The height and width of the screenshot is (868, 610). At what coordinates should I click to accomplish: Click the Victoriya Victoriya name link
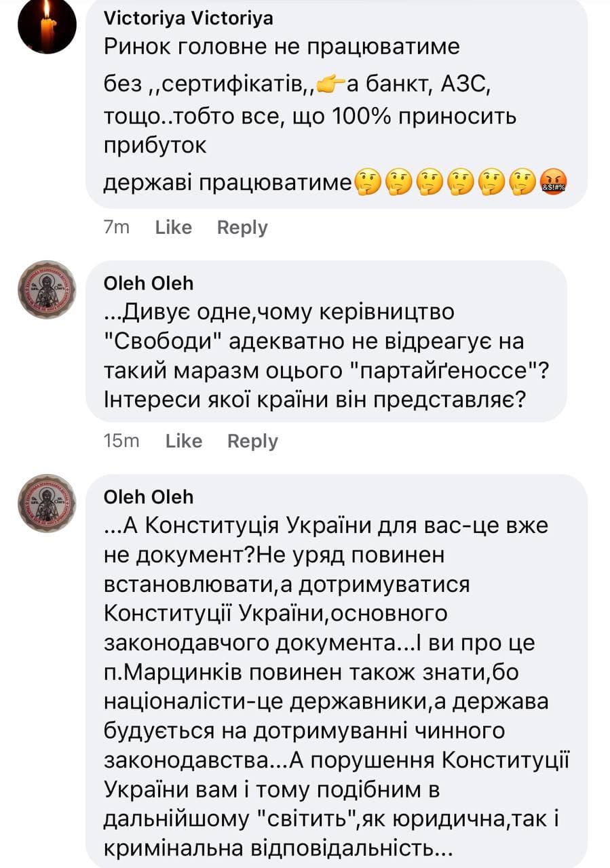coord(188,18)
